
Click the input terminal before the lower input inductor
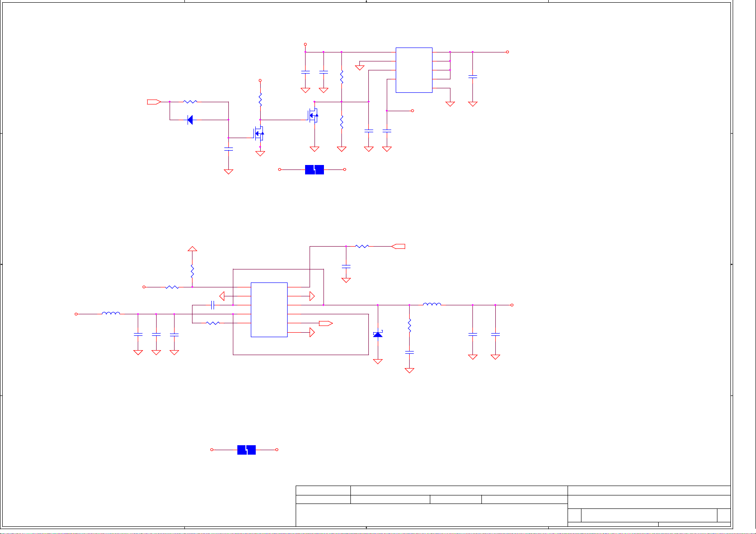pyautogui.click(x=76, y=314)
